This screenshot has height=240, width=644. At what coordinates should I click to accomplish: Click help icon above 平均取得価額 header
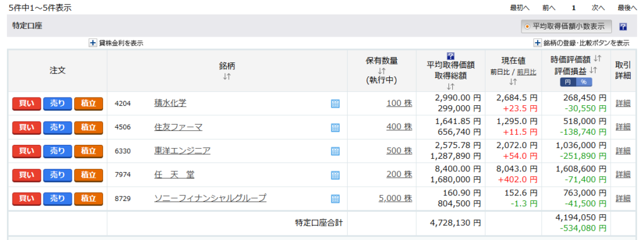click(450, 55)
